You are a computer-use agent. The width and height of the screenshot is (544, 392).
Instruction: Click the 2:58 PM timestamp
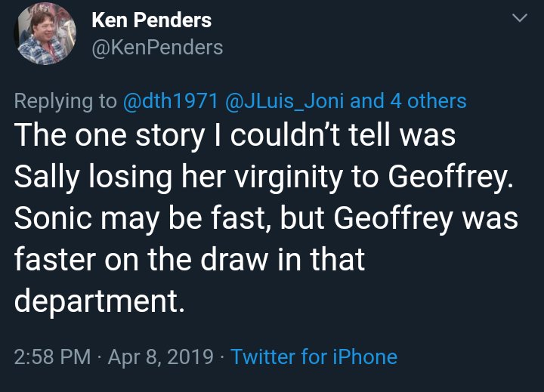(49, 357)
